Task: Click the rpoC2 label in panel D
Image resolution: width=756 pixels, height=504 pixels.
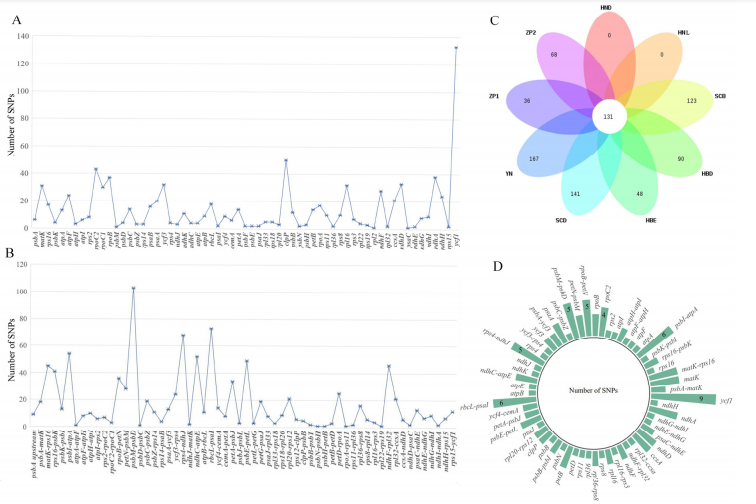Action: point(608,293)
